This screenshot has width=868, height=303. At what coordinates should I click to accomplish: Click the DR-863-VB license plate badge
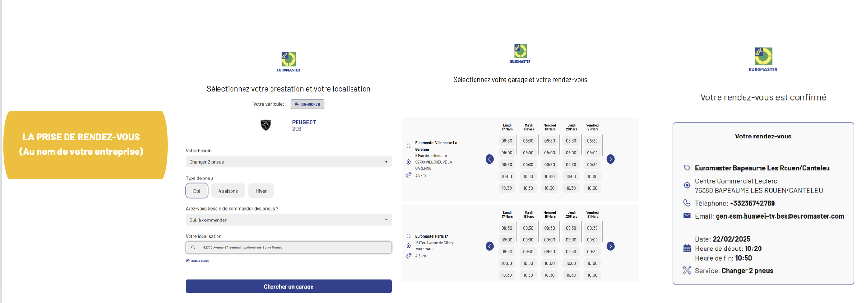[307, 104]
